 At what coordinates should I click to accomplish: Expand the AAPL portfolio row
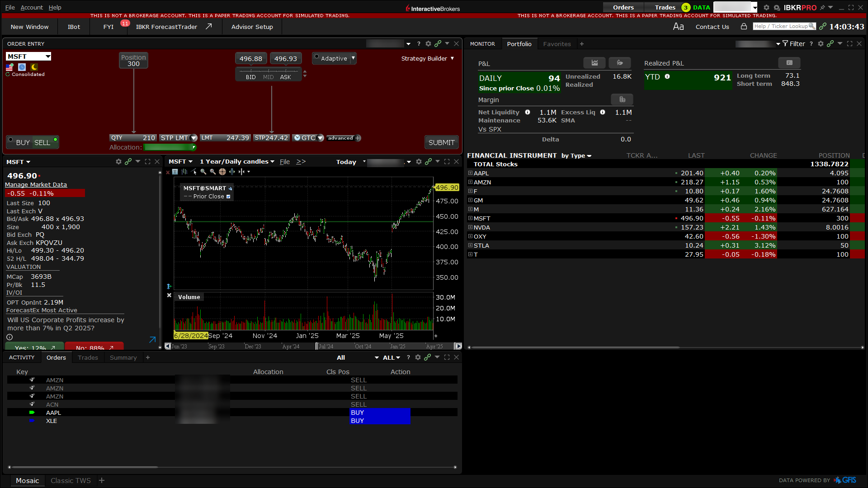coord(470,173)
